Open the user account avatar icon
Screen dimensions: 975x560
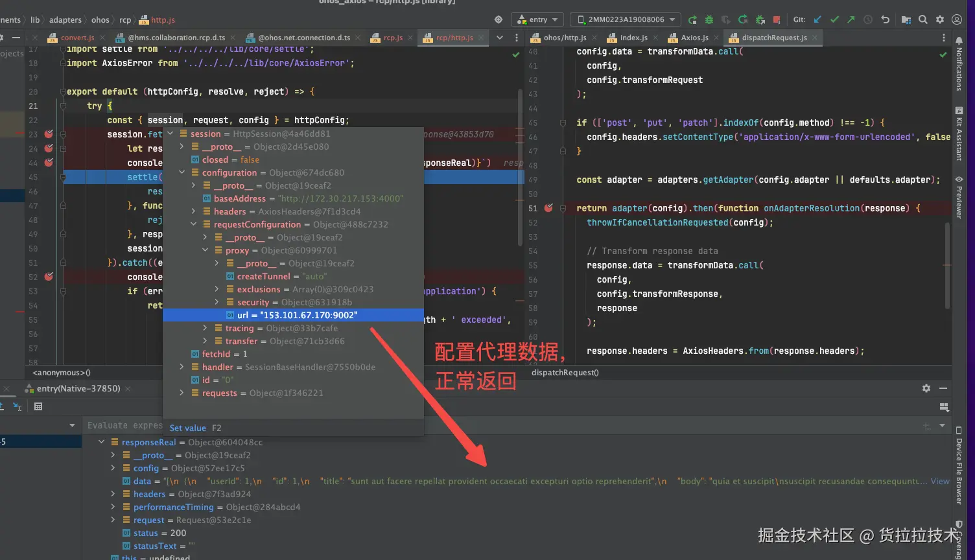click(x=957, y=19)
